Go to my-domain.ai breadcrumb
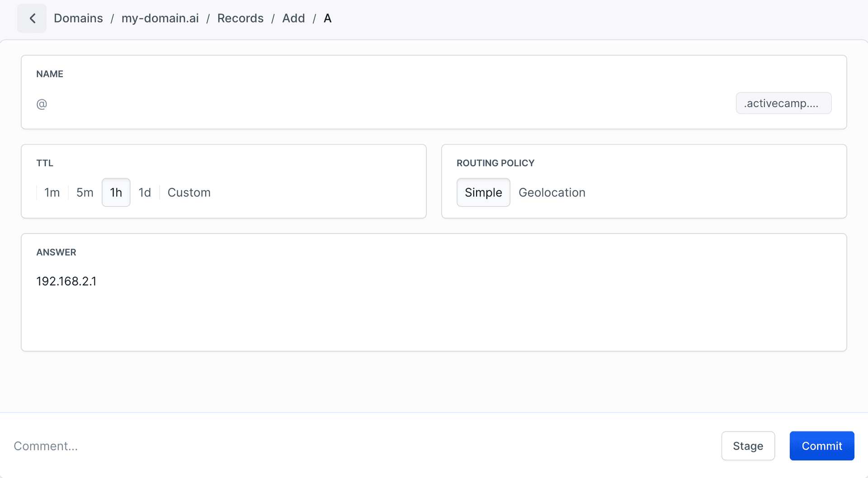The image size is (868, 478). (x=160, y=19)
